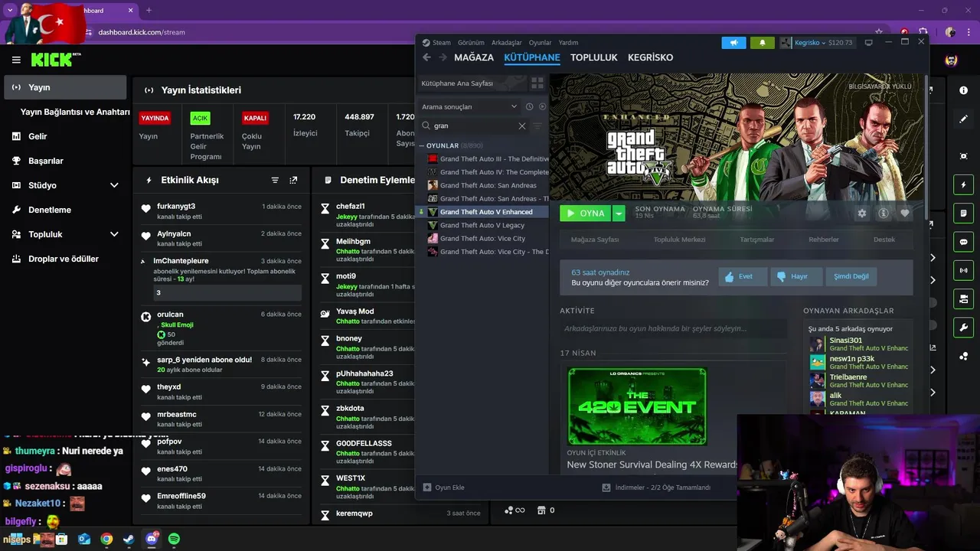Switch Steam to Big Picture mode icon

tap(868, 43)
